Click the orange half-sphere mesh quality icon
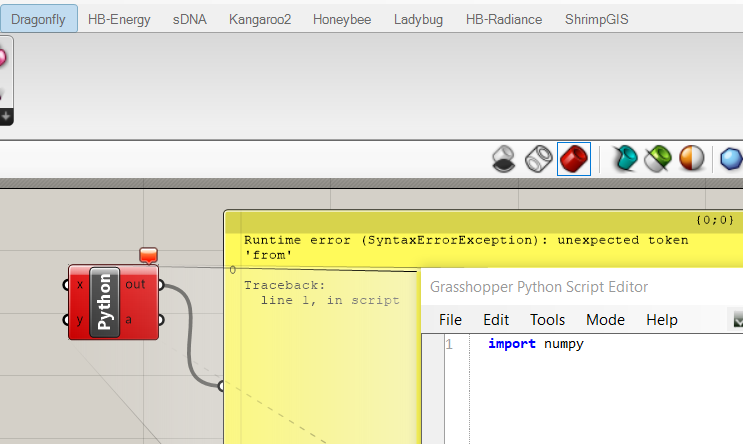The width and height of the screenshot is (743, 444). click(691, 158)
